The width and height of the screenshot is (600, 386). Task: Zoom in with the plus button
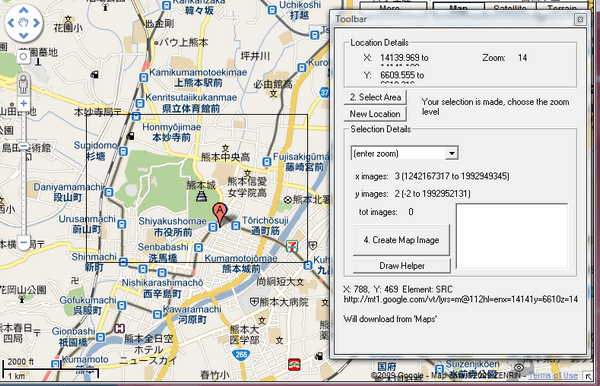(x=23, y=103)
